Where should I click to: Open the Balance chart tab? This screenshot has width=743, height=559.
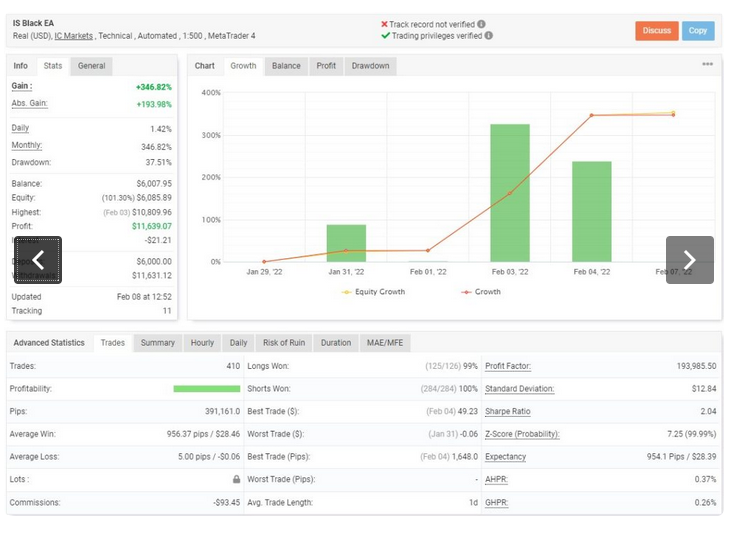pos(286,66)
